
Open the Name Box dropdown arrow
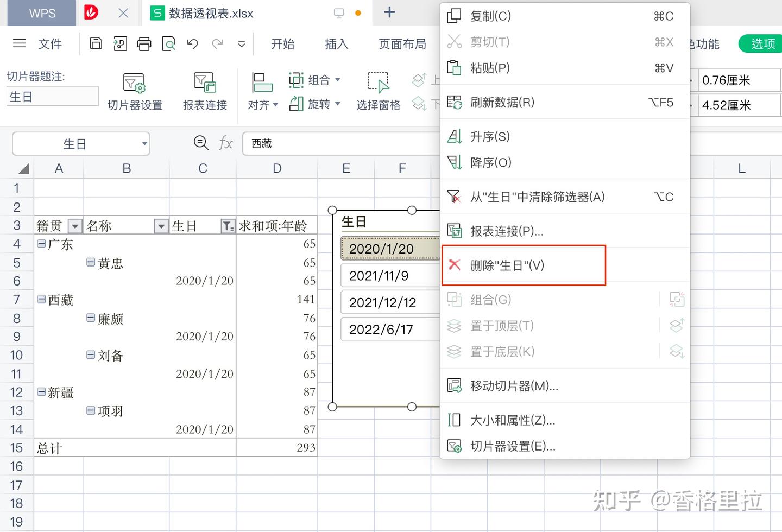click(144, 144)
